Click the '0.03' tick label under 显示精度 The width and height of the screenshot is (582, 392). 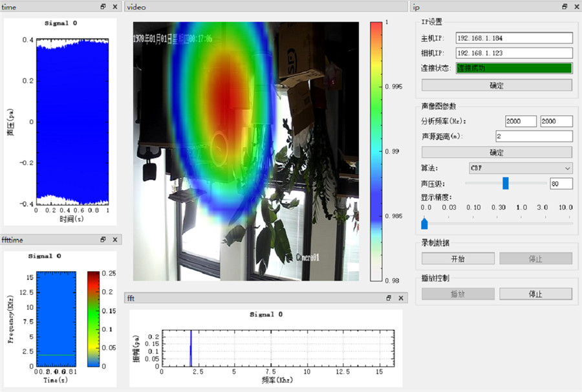(449, 207)
